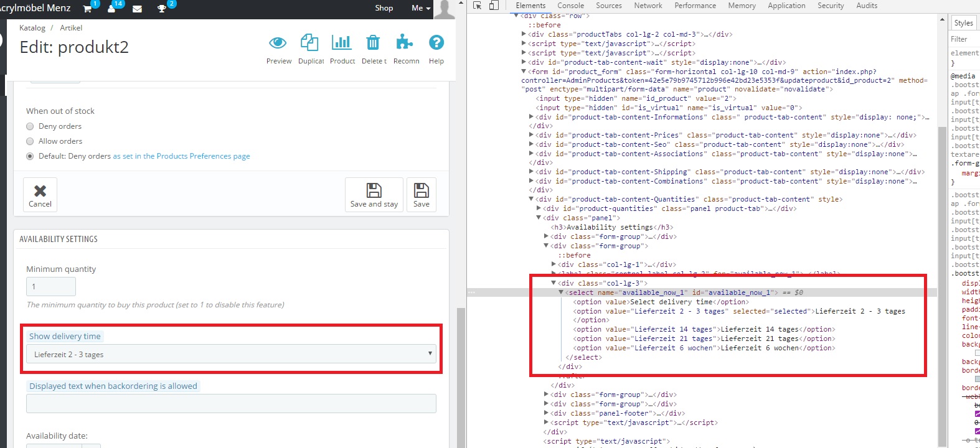
Task: Open the Application tab
Action: 786,6
